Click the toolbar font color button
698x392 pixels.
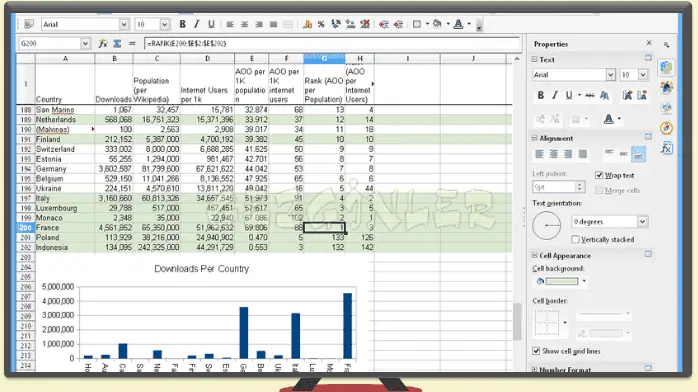[x=459, y=24]
